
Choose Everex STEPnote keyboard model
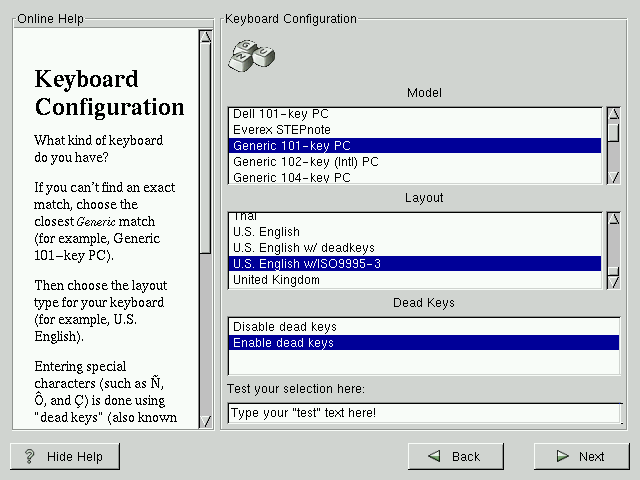282,130
